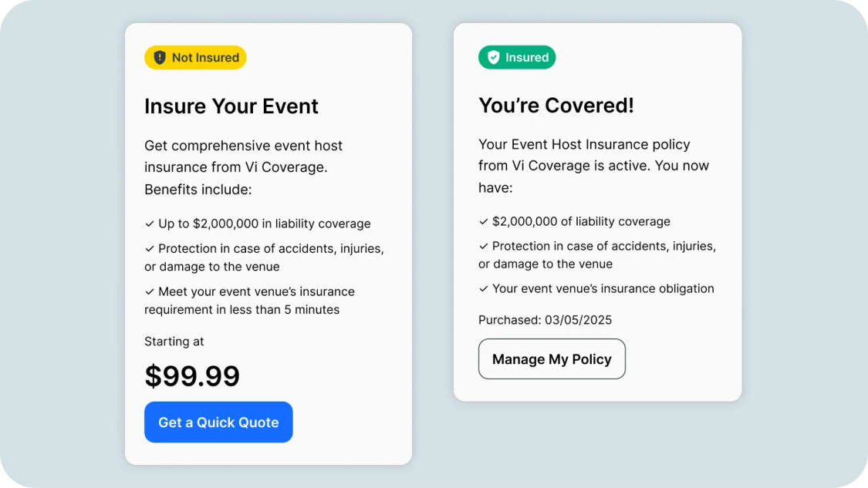Click the checkmark beside covered accident protection
Screen dimensions: 868x488
482,246
